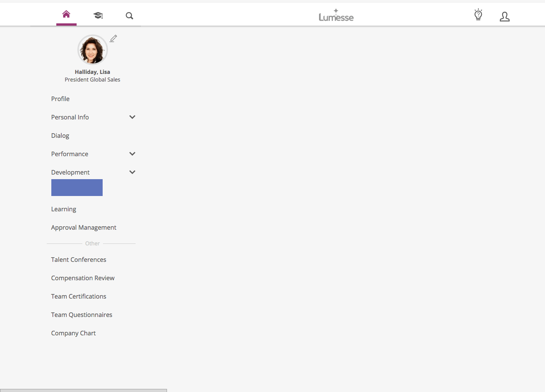Expand the Performance section chevron
The height and width of the screenshot is (392, 545).
(x=132, y=154)
